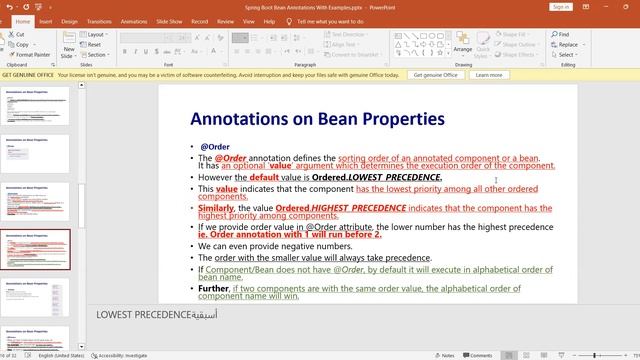This screenshot has width=640, height=360.
Task: Add a New Slide
Action: 69,45
